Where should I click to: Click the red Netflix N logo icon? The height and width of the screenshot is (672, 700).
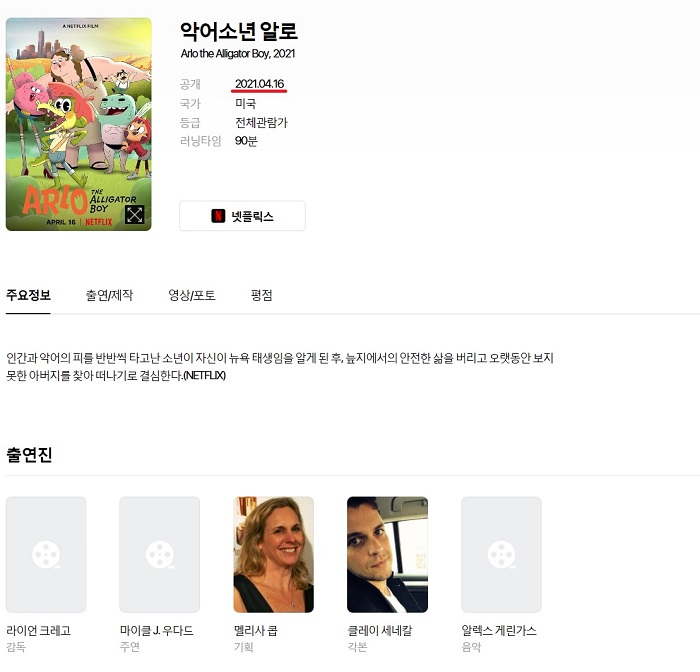[x=218, y=216]
